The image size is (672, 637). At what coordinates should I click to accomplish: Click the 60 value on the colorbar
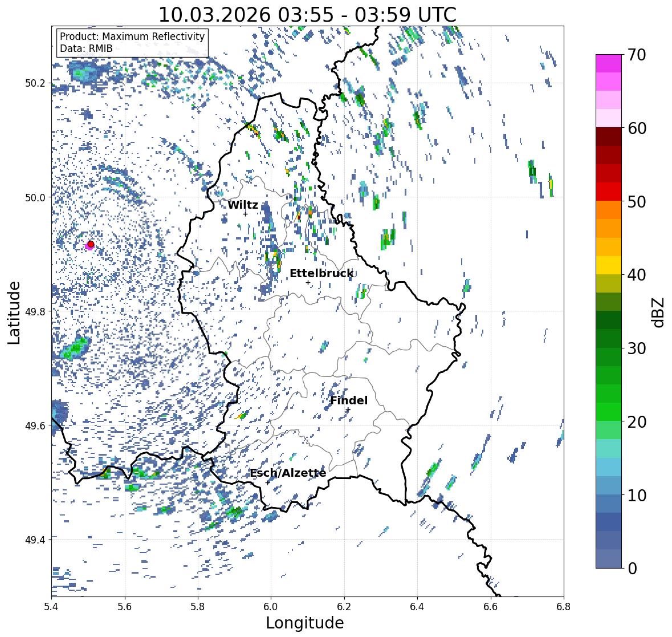click(x=637, y=128)
